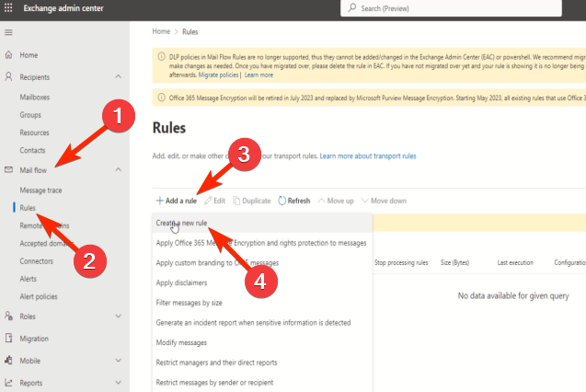Viewport: 586px width, 392px height.
Task: Click the Home house icon in sidebar
Action: 8,54
